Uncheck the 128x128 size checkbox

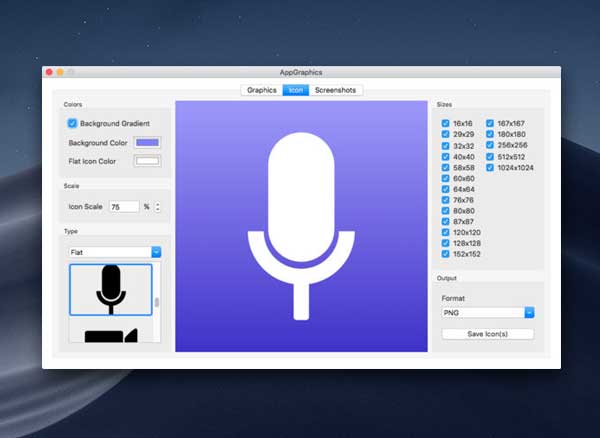point(445,243)
